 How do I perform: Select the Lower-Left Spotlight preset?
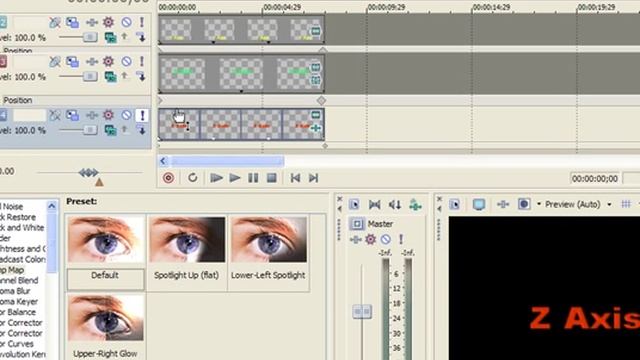click(x=269, y=239)
